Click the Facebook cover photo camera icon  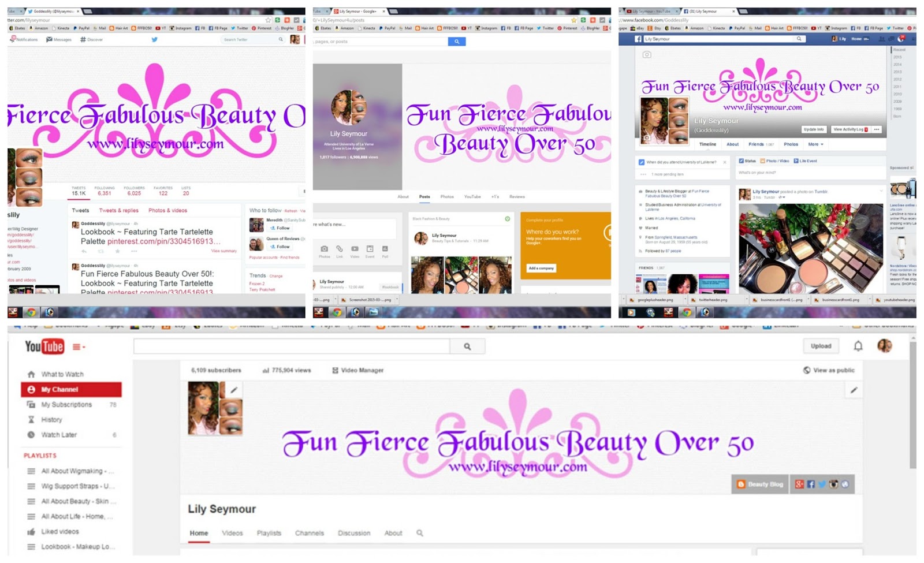click(647, 55)
